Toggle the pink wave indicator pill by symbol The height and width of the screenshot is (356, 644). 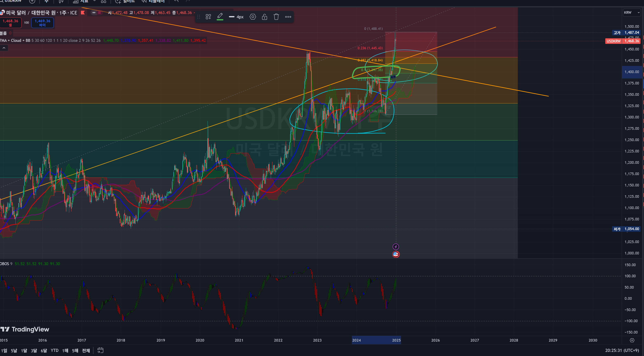pos(99,13)
